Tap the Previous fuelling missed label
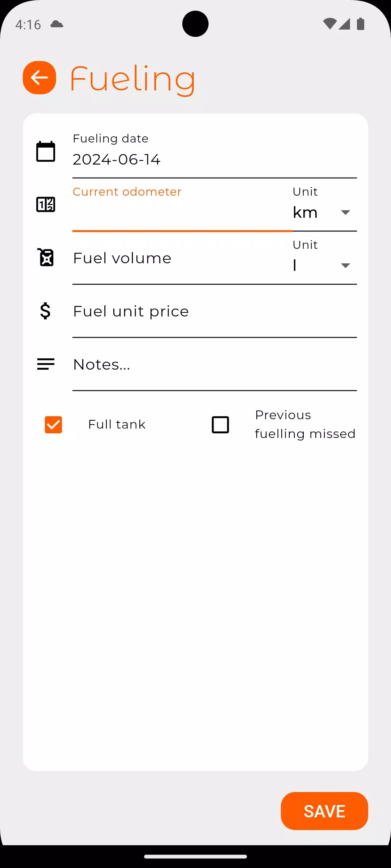 pyautogui.click(x=305, y=424)
